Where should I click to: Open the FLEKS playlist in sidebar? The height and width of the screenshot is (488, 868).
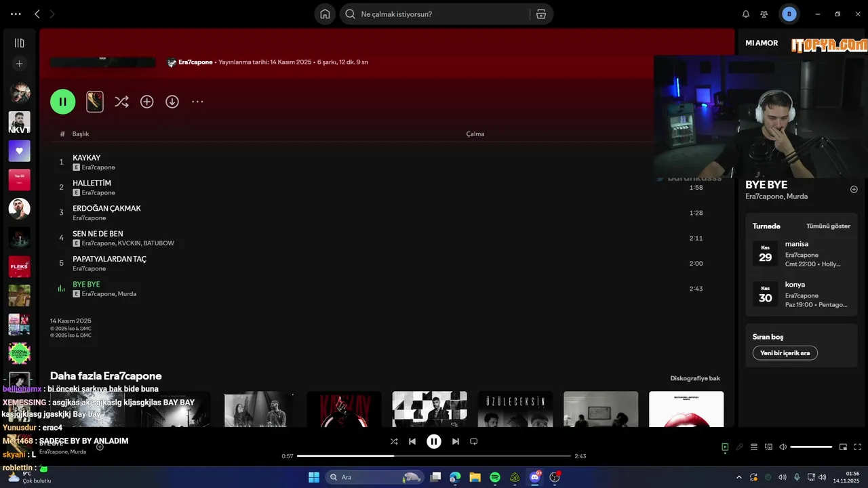point(19,266)
